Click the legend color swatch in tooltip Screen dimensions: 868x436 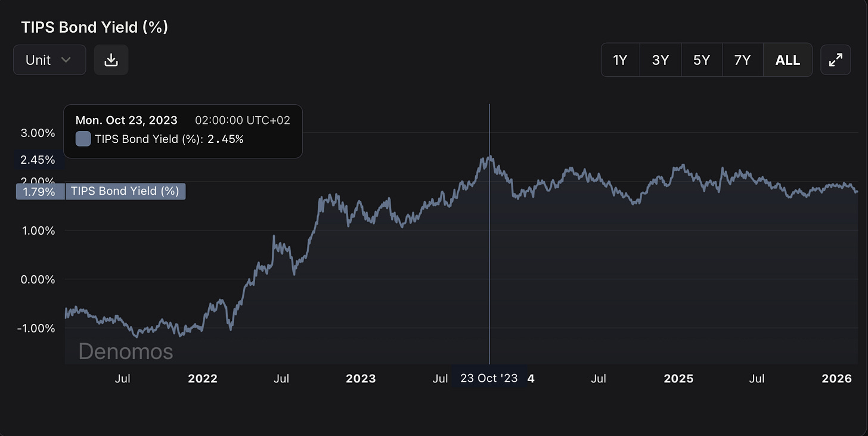[x=82, y=139]
